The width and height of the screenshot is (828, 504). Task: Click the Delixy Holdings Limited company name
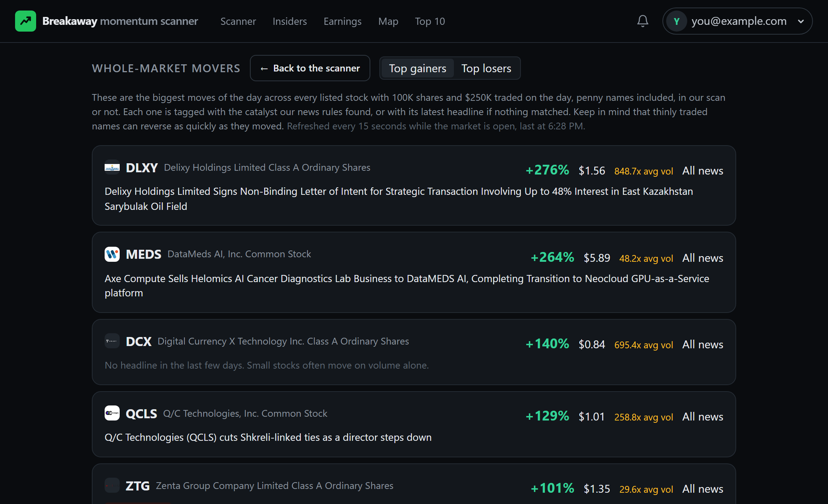pyautogui.click(x=267, y=168)
